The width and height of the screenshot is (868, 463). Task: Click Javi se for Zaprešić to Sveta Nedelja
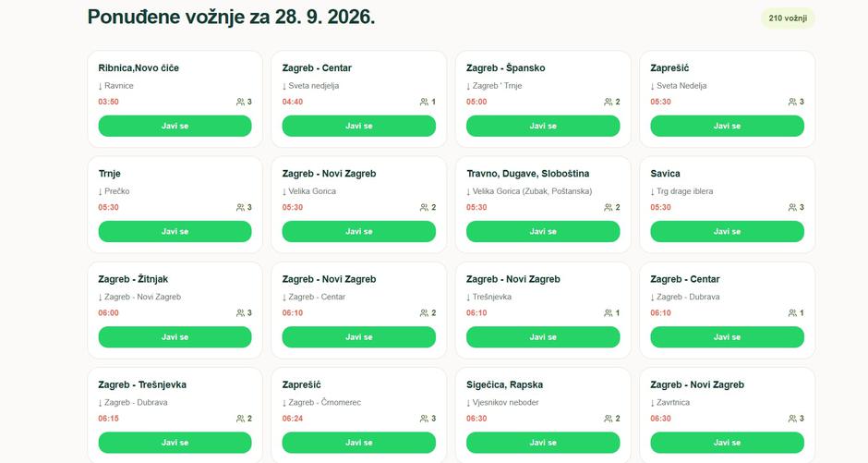click(727, 126)
